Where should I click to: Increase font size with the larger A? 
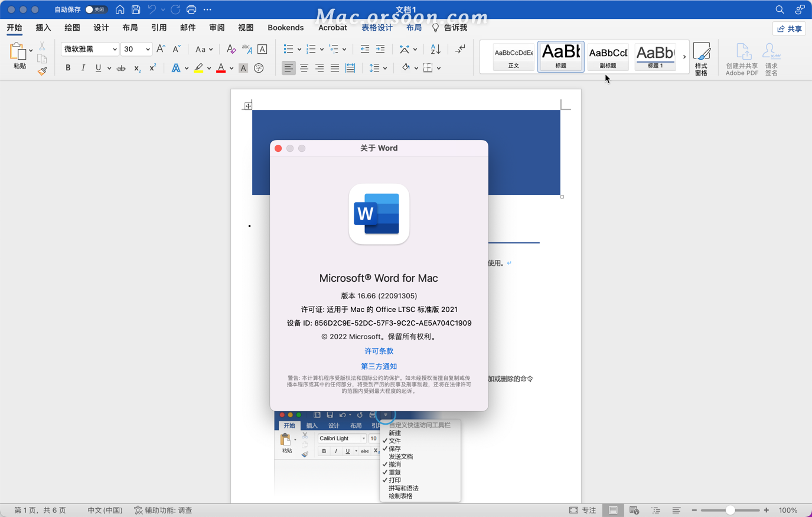(x=161, y=49)
